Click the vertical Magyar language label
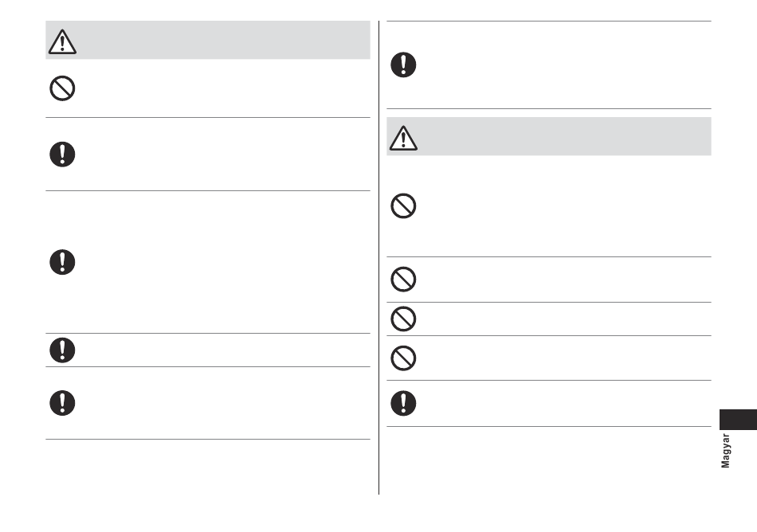The image size is (757, 532). [725, 451]
